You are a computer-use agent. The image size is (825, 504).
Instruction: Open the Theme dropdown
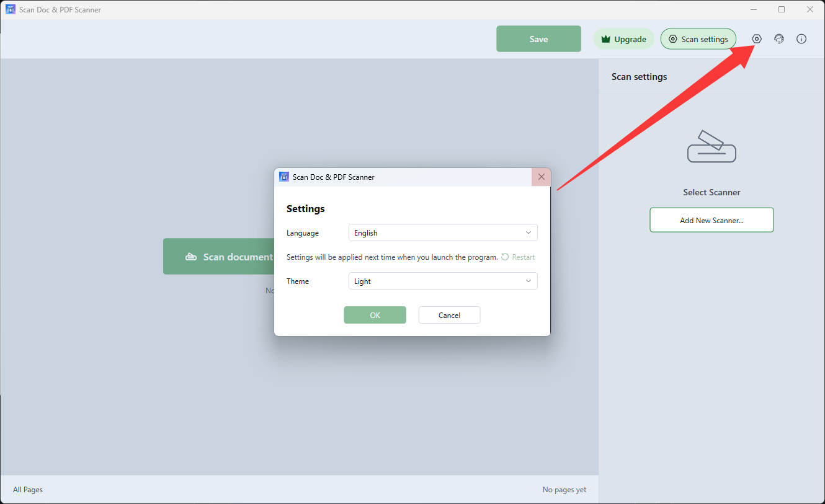pos(443,281)
